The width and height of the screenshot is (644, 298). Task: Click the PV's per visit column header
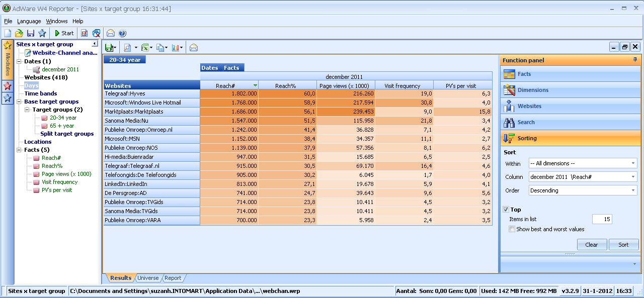pos(462,85)
